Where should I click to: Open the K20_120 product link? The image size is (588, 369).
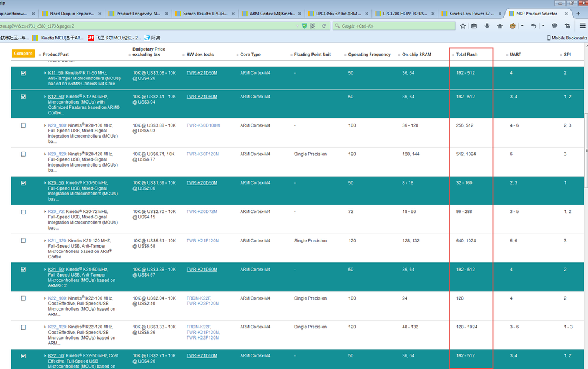(x=57, y=154)
